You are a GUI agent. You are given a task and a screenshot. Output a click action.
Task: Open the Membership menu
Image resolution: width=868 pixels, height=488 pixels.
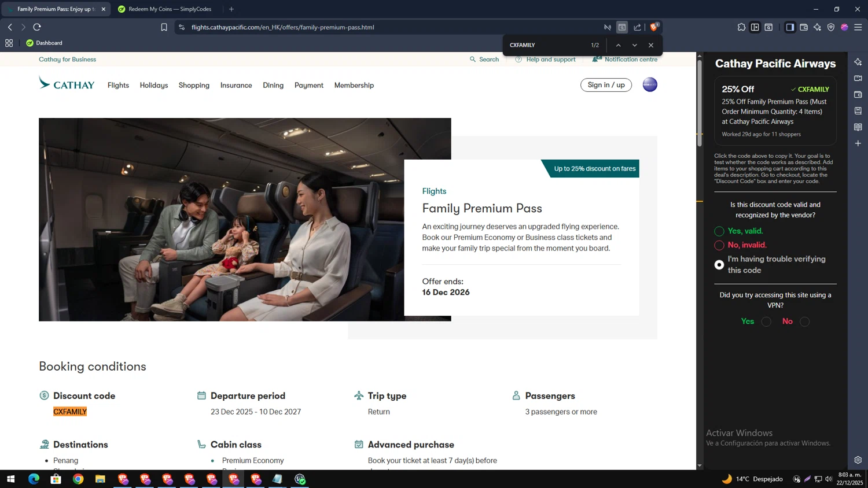point(354,85)
